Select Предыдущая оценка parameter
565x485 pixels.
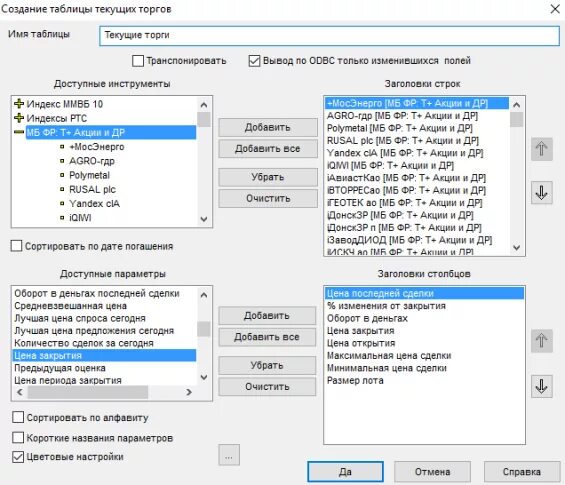(104, 368)
